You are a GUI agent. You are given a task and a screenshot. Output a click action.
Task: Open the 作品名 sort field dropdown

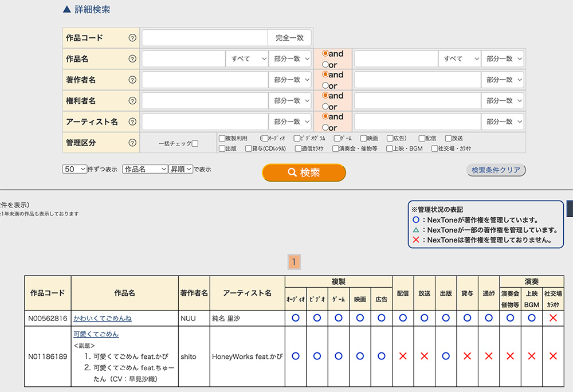tap(144, 170)
